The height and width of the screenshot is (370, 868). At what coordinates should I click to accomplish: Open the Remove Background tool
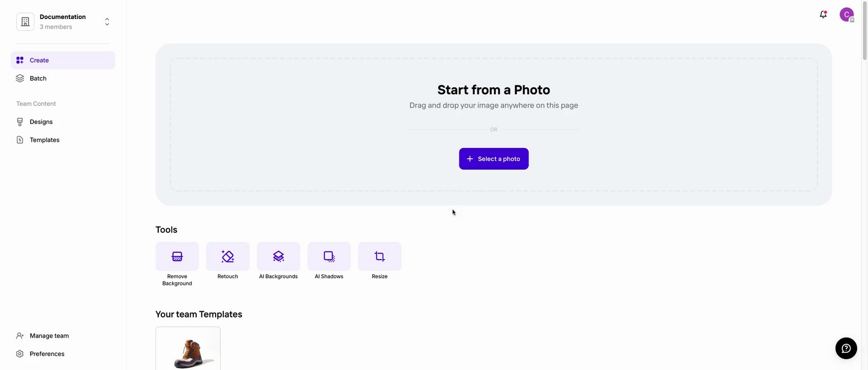(177, 256)
